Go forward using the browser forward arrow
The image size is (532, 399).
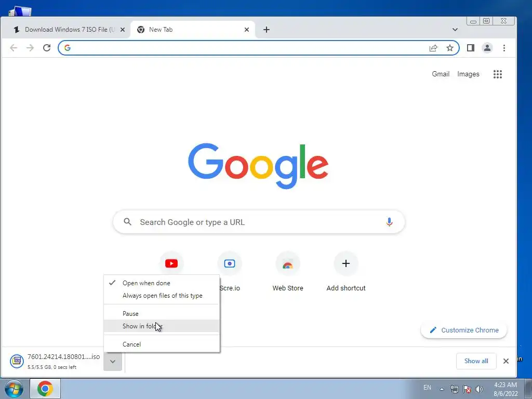pos(30,48)
